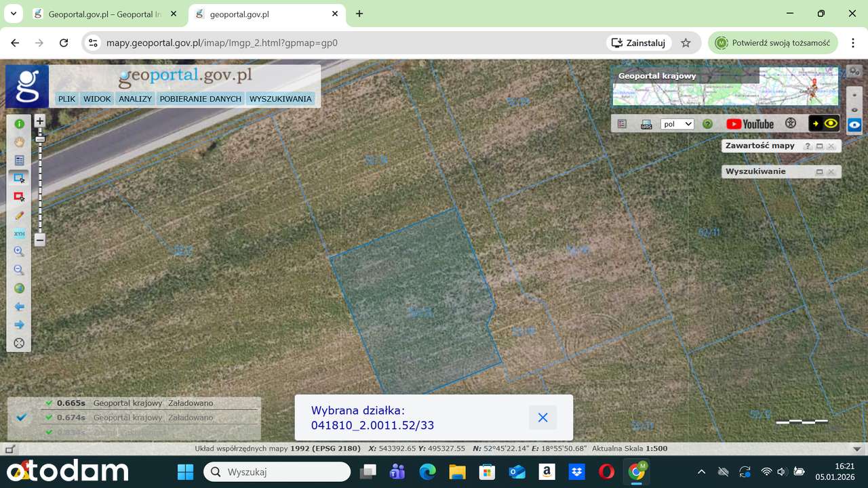Show full map extent with globe icon
This screenshot has height=488, width=868.
point(19,288)
